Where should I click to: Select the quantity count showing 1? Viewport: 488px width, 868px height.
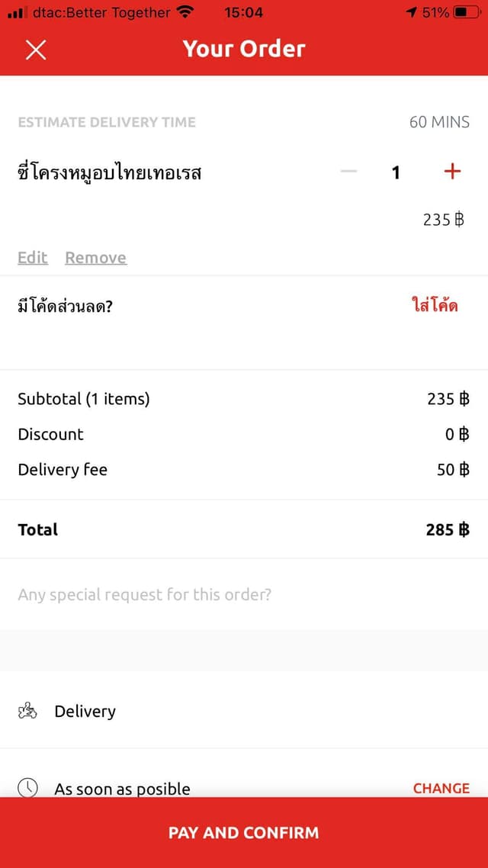pos(396,172)
